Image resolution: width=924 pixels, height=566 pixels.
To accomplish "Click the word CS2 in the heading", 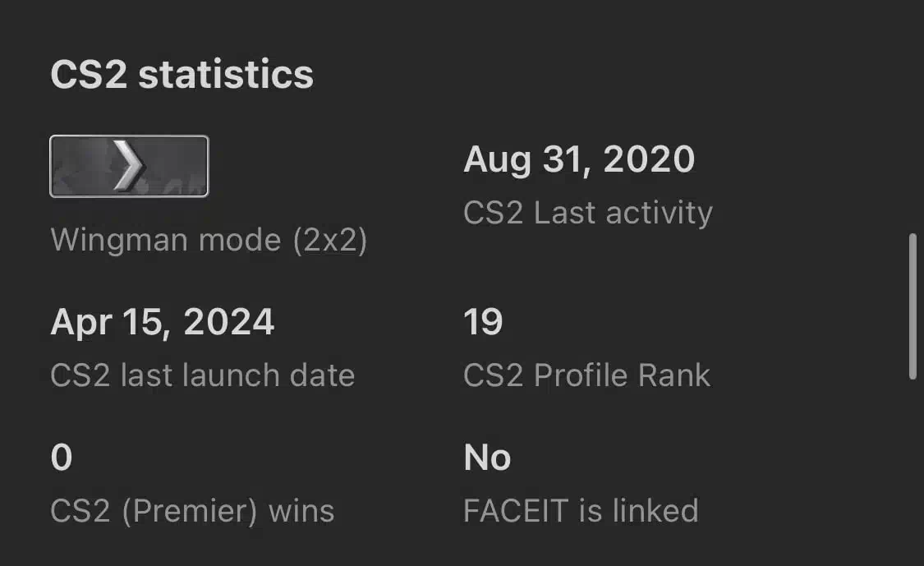I will click(x=89, y=75).
